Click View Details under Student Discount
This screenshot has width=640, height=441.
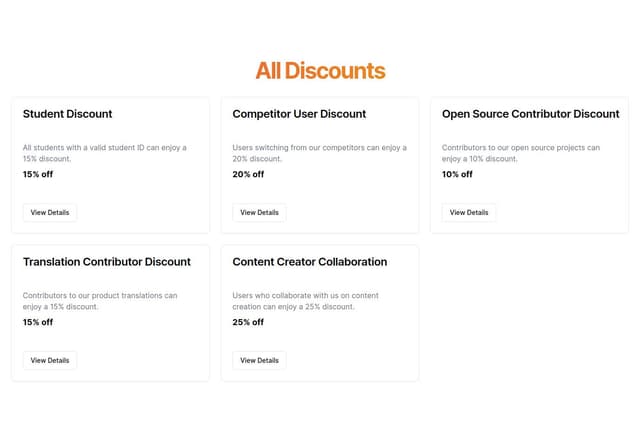pos(50,213)
